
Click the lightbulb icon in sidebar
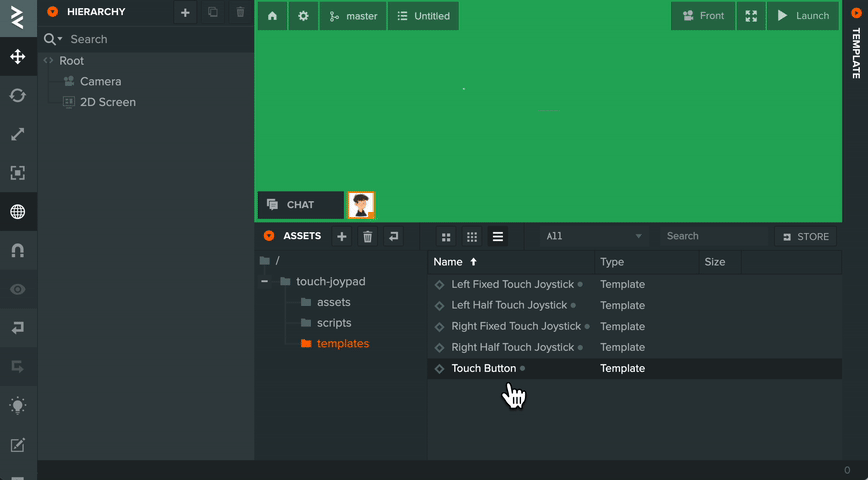[18, 405]
